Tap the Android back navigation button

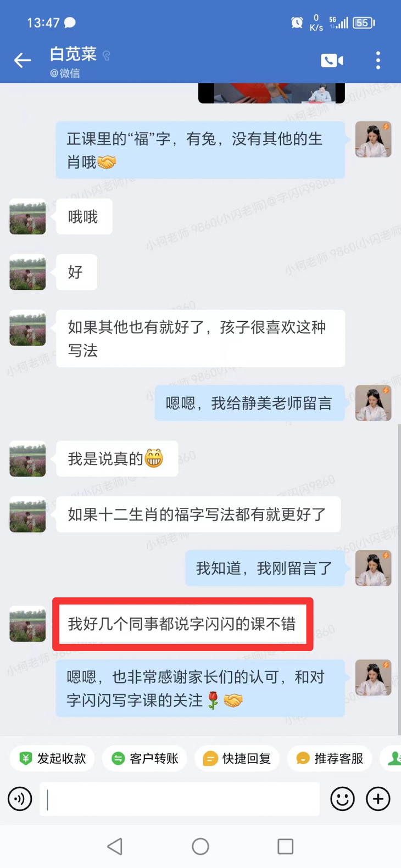tap(115, 846)
